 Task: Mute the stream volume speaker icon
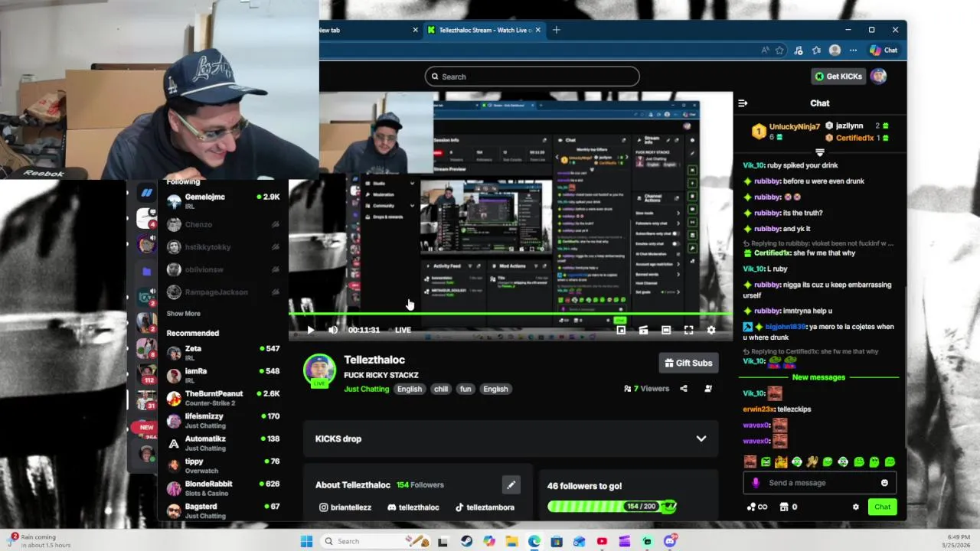pos(333,330)
